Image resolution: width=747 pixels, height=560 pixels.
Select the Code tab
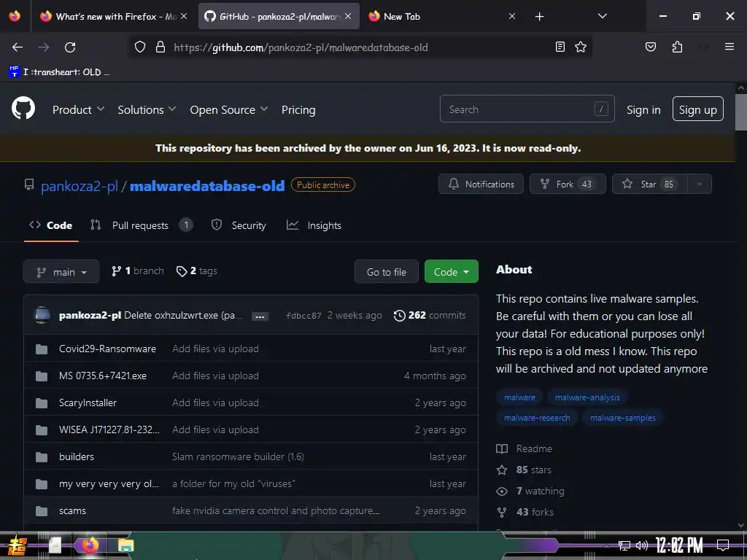coord(51,225)
